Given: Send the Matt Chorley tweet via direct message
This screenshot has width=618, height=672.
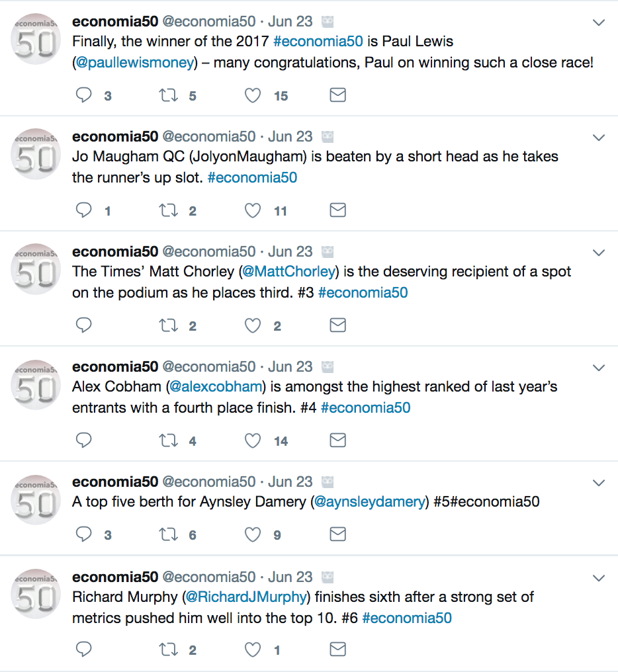Looking at the screenshot, I should 337,325.
